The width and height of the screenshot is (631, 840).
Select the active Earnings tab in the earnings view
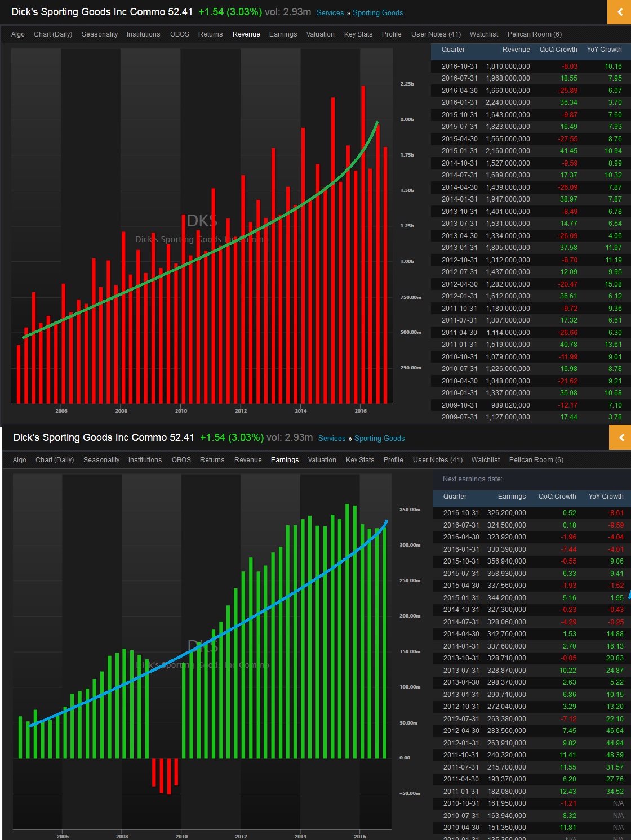tap(285, 460)
